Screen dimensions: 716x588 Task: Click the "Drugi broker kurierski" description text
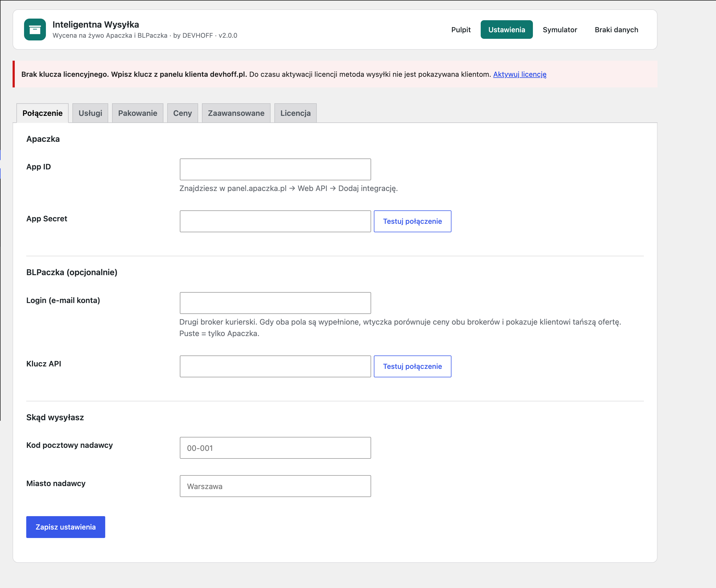coord(400,328)
